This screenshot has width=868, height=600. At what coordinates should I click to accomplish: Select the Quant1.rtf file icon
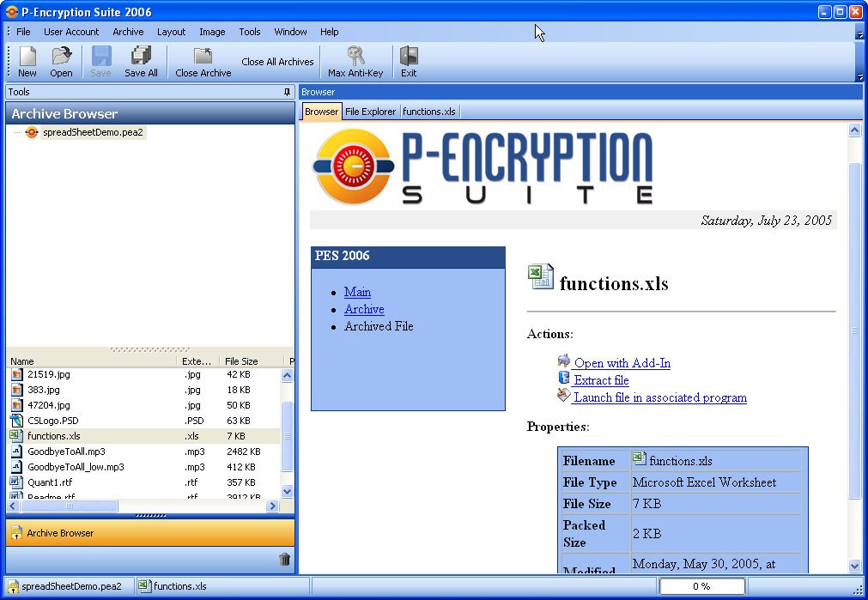pyautogui.click(x=16, y=482)
